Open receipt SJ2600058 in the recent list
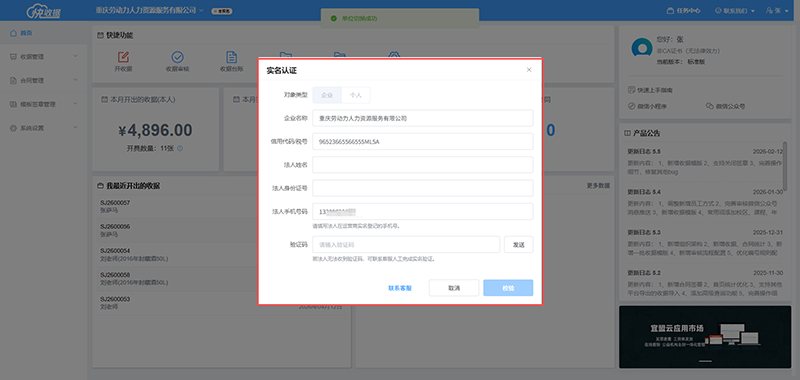800x380 pixels. click(221, 278)
